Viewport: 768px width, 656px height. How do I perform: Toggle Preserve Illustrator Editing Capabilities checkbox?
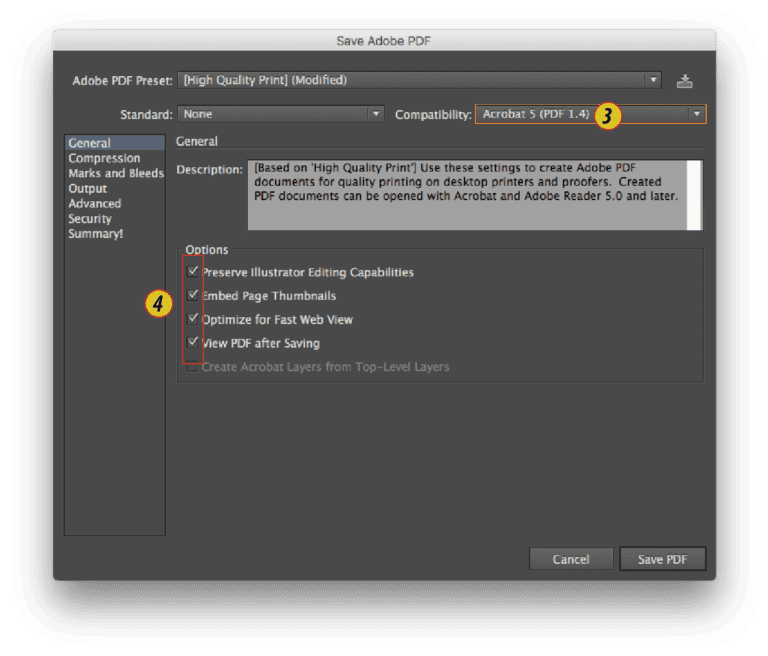click(x=192, y=271)
